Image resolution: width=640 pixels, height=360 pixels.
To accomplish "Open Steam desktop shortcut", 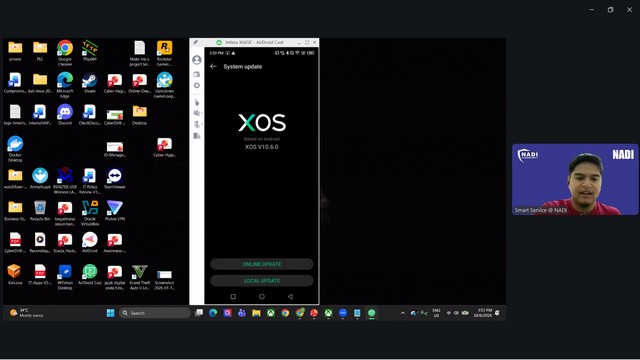I will (x=90, y=83).
